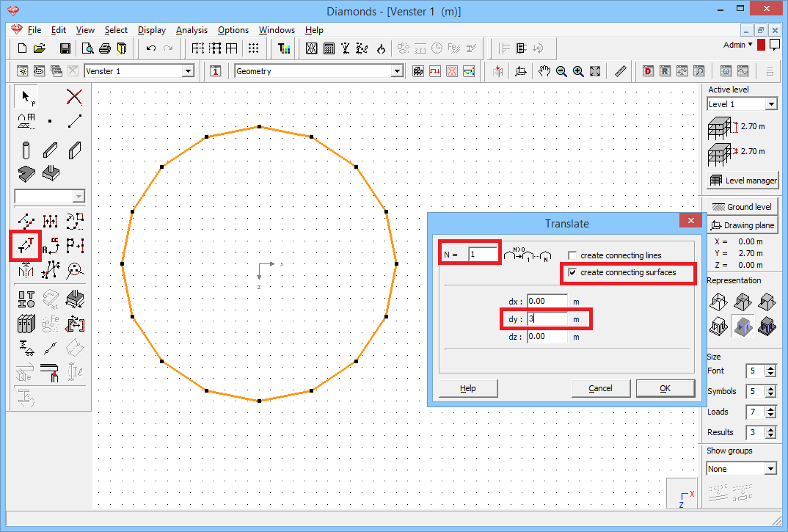Click the zoom extents icon
The width and height of the screenshot is (788, 532).
(595, 71)
